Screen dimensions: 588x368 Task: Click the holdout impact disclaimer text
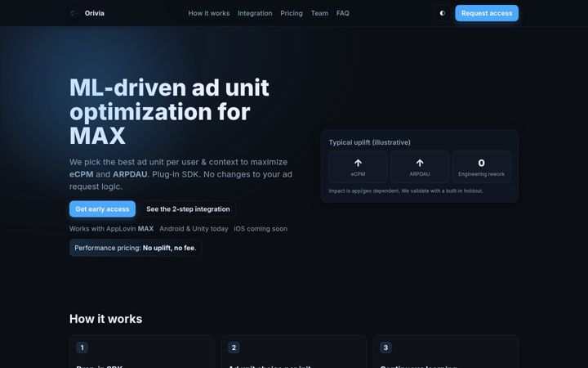[406, 191]
